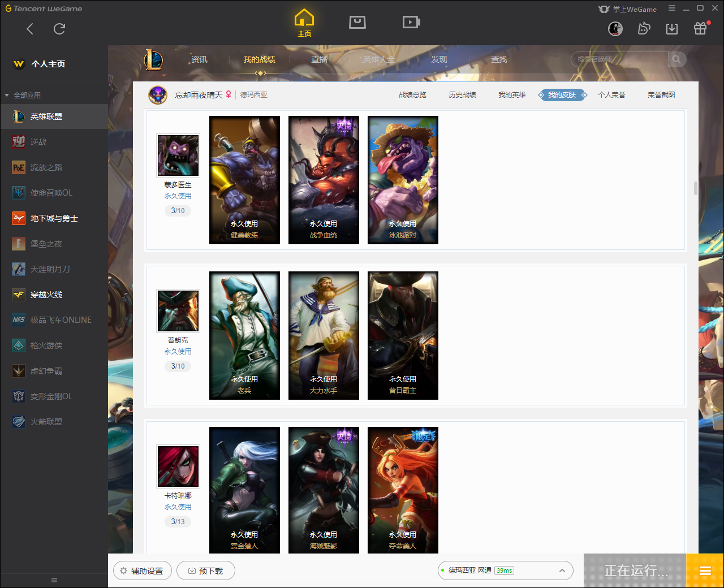Switch to the 历史战绩 sub-tab

[x=462, y=95]
